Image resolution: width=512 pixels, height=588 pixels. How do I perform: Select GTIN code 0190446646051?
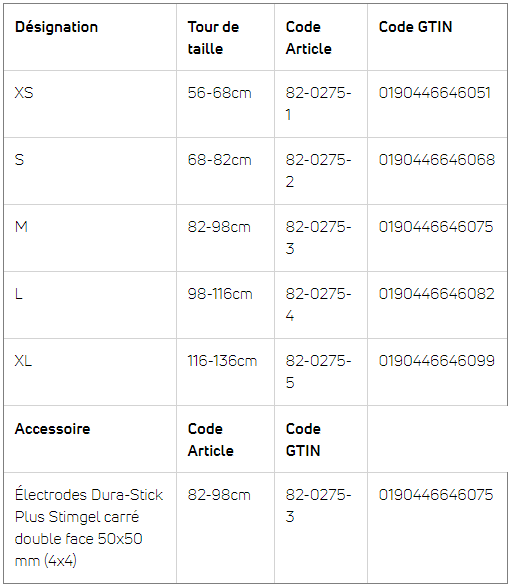(x=435, y=93)
